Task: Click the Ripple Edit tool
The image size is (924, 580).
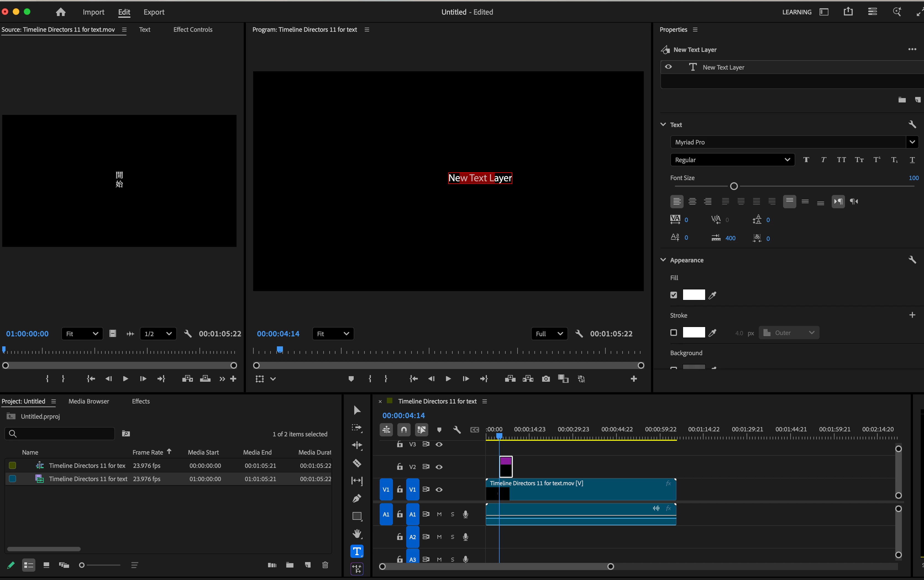Action: pos(357,445)
